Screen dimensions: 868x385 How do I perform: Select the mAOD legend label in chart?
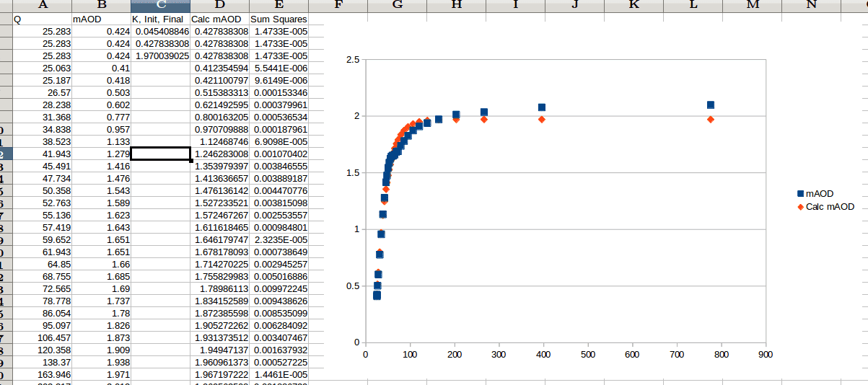[x=820, y=194]
